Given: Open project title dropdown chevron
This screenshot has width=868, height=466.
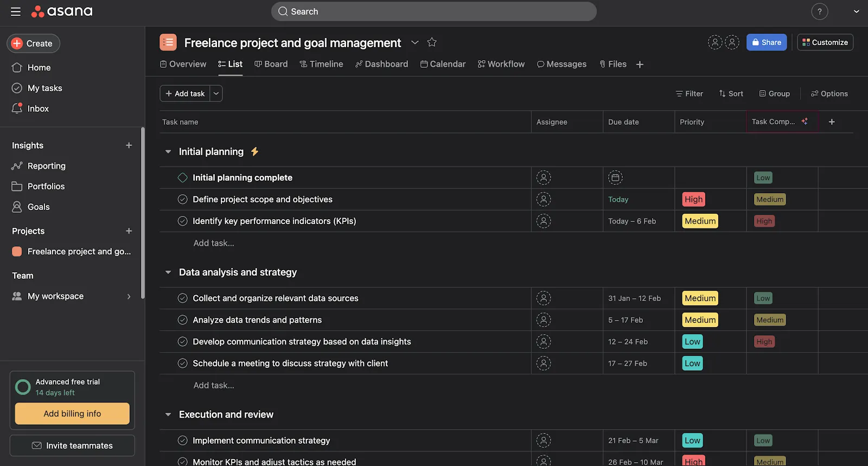Looking at the screenshot, I should coord(415,42).
